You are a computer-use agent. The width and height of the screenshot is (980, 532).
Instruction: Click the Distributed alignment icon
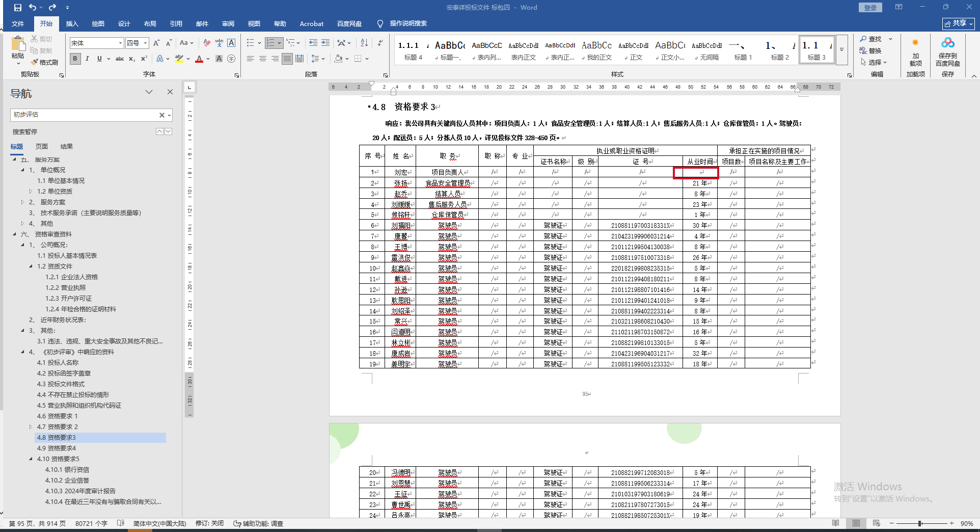300,59
